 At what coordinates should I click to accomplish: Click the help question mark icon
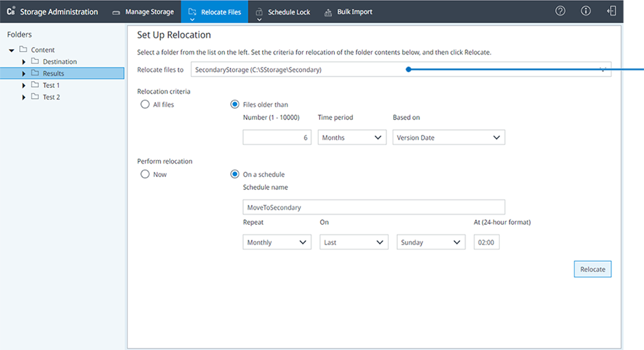coord(560,12)
